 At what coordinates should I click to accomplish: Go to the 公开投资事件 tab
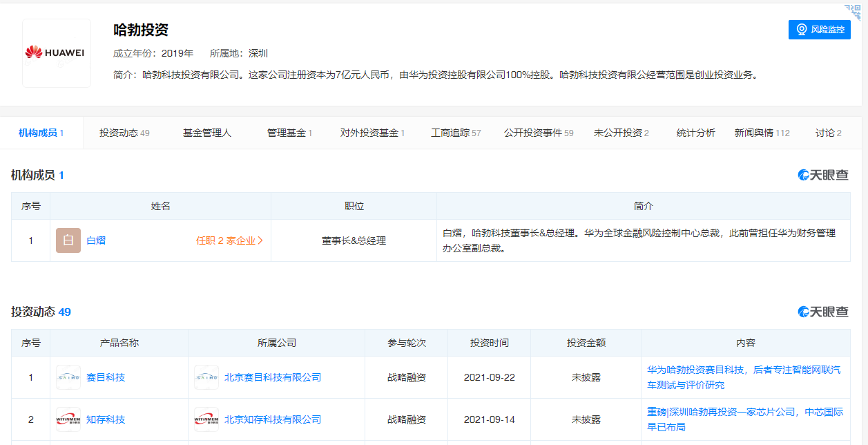(x=539, y=133)
